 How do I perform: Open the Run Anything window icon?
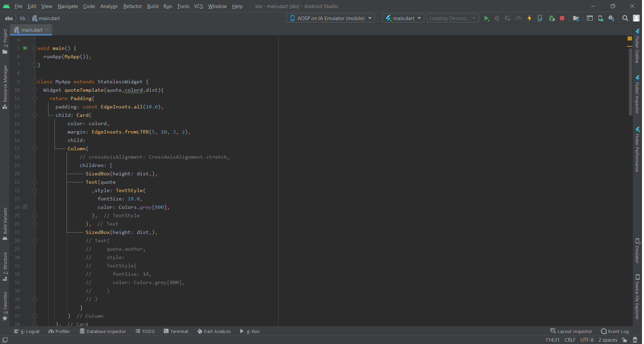[x=590, y=18]
